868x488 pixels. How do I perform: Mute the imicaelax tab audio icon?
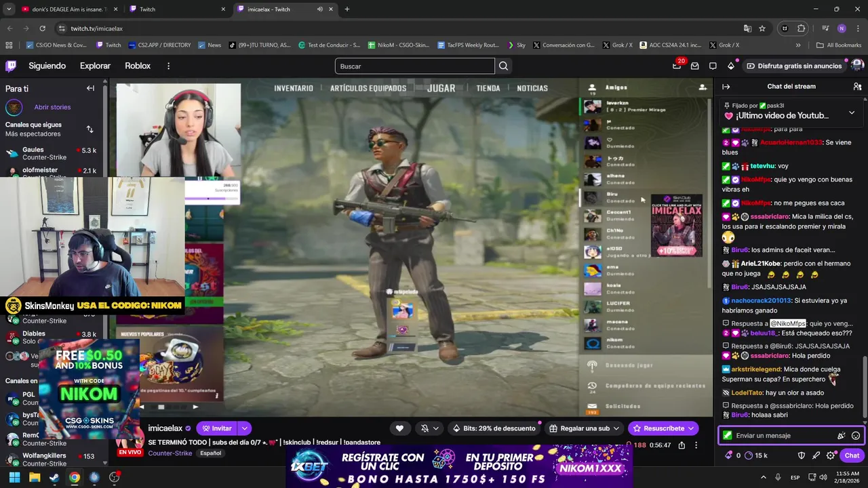pyautogui.click(x=319, y=9)
